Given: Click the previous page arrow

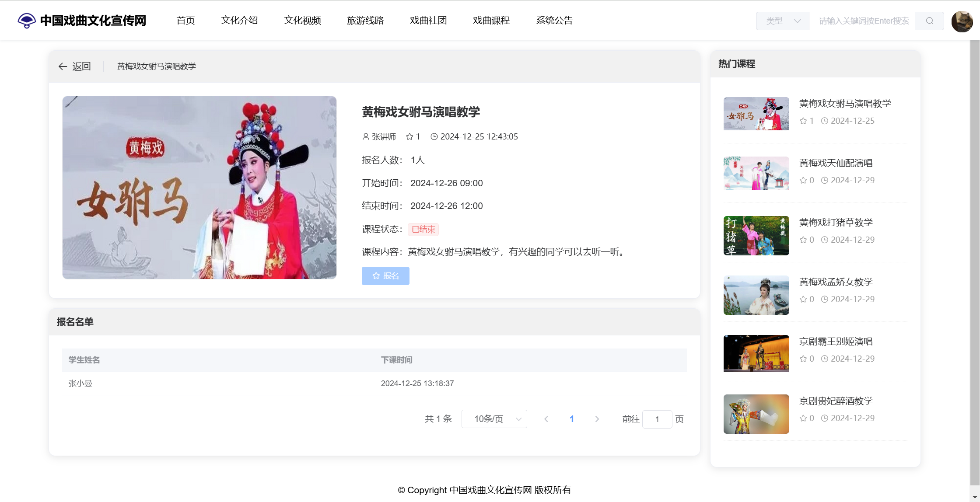Looking at the screenshot, I should (x=546, y=419).
